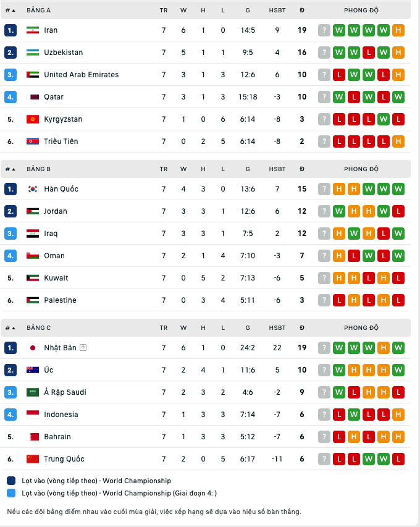420x527 pixels.
Task: Click the Uzbekistan flag icon
Action: point(33,53)
